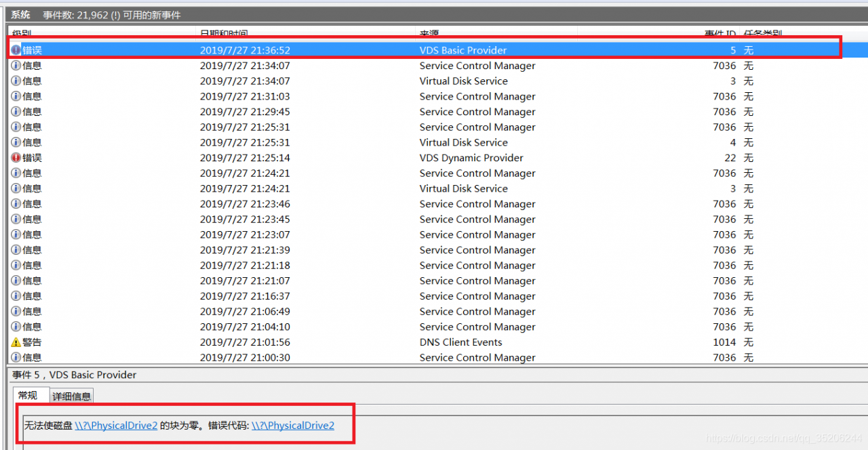Click the 事件 ID column header
This screenshot has width=868, height=450.
coord(719,33)
